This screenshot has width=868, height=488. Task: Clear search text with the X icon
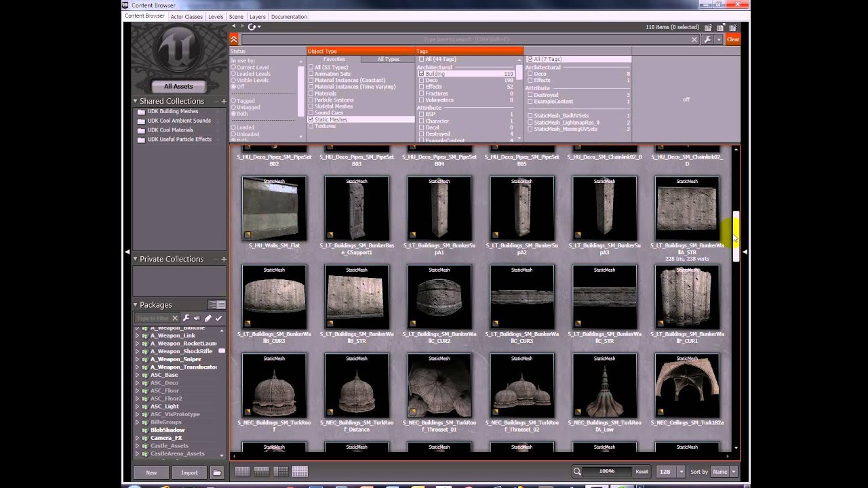[694, 40]
